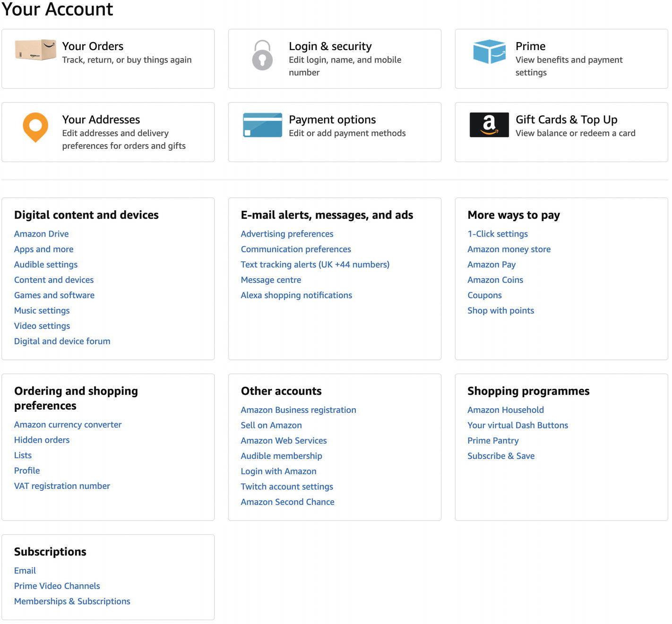Go to Apps and more
672x624 pixels.
tap(44, 249)
